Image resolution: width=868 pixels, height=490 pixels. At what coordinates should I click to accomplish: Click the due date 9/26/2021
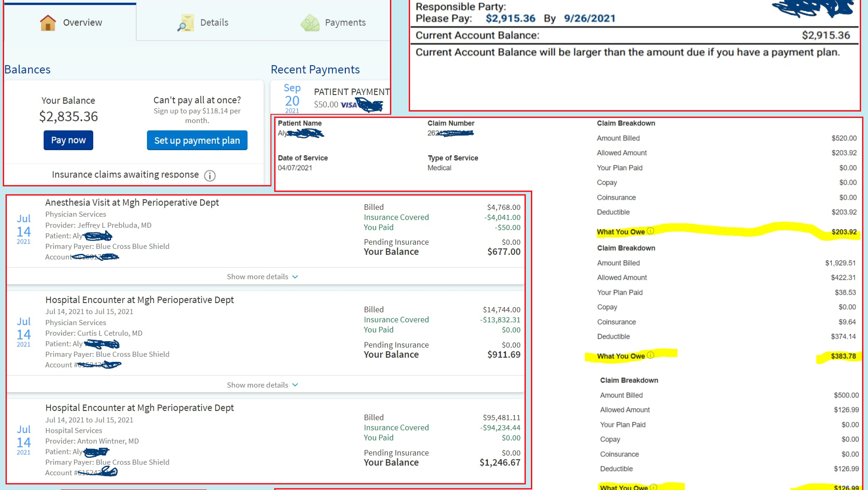(x=589, y=18)
